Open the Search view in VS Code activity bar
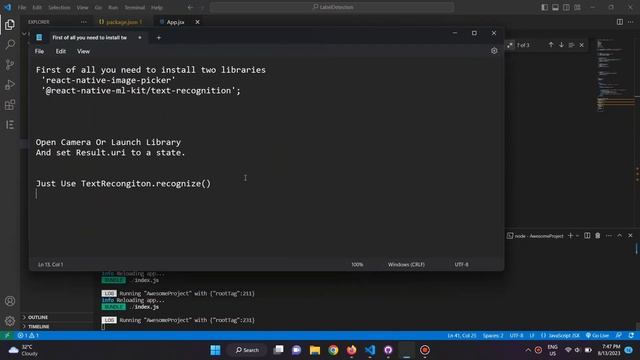Viewport: 640px width, 360px height. click(10, 44)
